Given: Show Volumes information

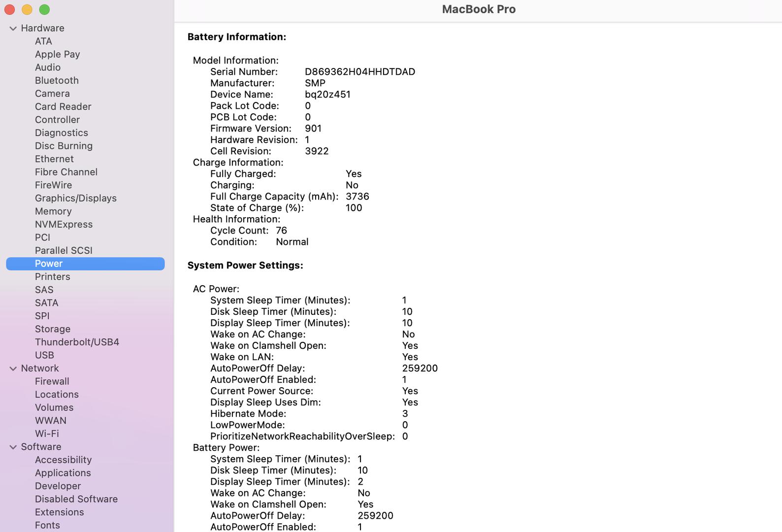Looking at the screenshot, I should click(54, 407).
